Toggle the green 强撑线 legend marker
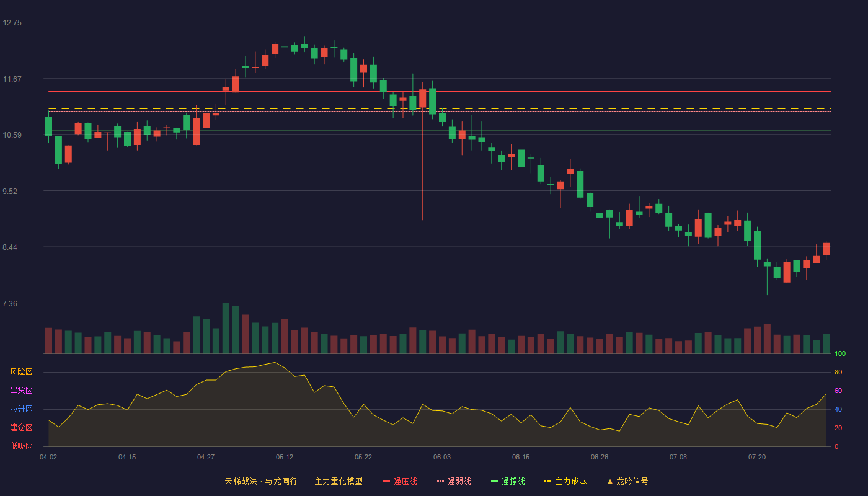This screenshot has height=496, width=868. 494,481
